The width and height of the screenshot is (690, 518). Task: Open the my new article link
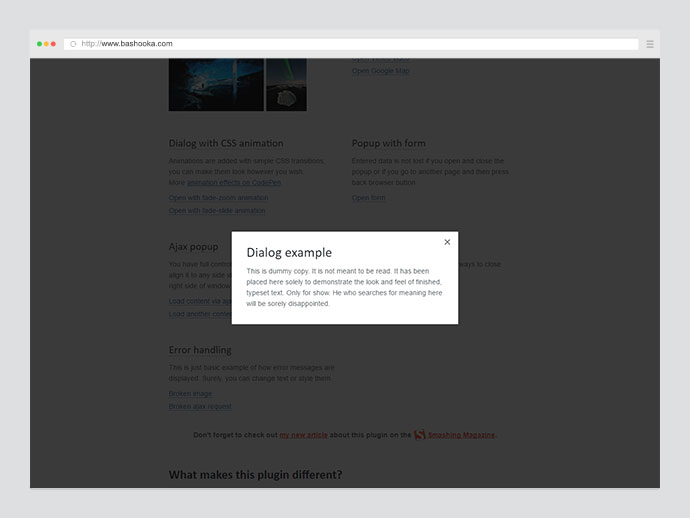[x=304, y=435]
